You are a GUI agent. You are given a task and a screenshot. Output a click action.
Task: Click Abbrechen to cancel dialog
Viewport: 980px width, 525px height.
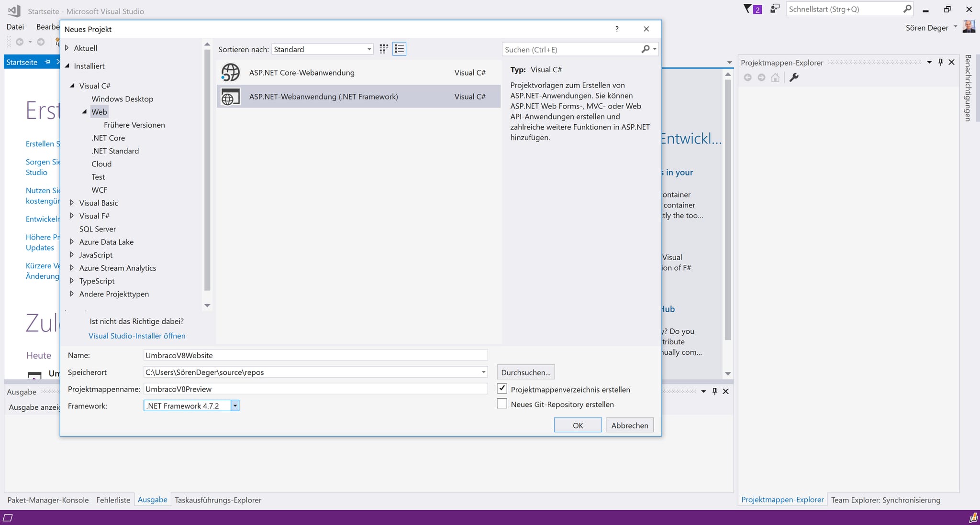[x=630, y=425]
